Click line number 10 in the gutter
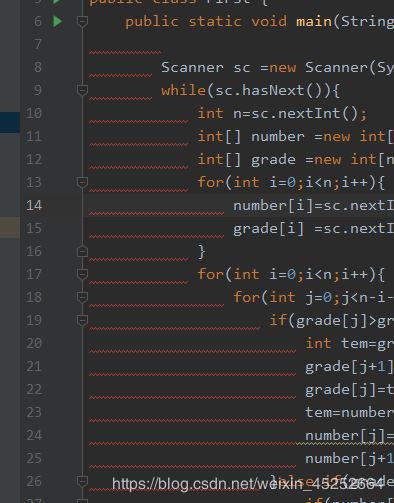394x503 pixels. click(34, 113)
